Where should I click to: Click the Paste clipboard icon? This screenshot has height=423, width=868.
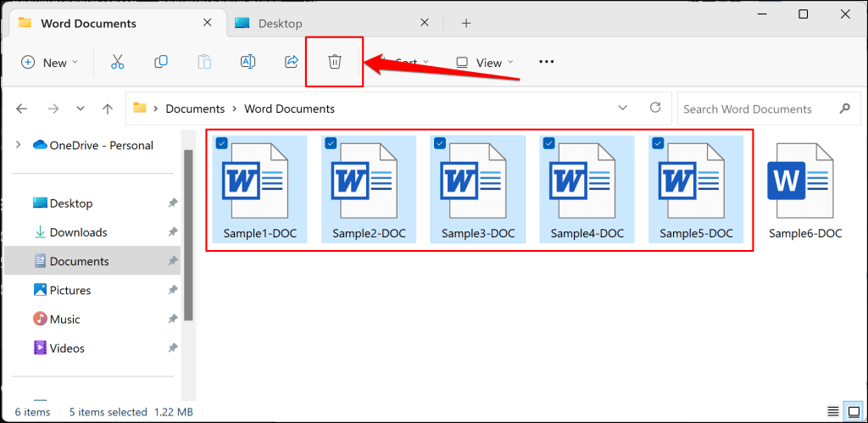click(x=204, y=62)
